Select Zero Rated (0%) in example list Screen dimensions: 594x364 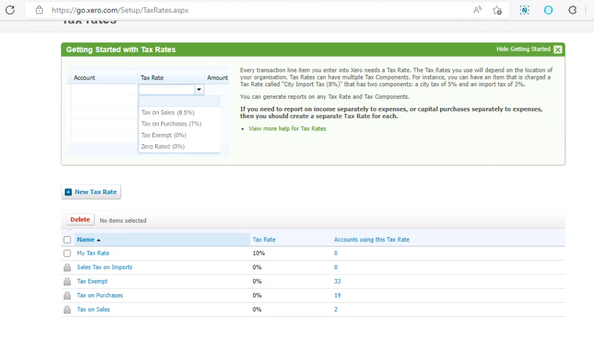163,147
